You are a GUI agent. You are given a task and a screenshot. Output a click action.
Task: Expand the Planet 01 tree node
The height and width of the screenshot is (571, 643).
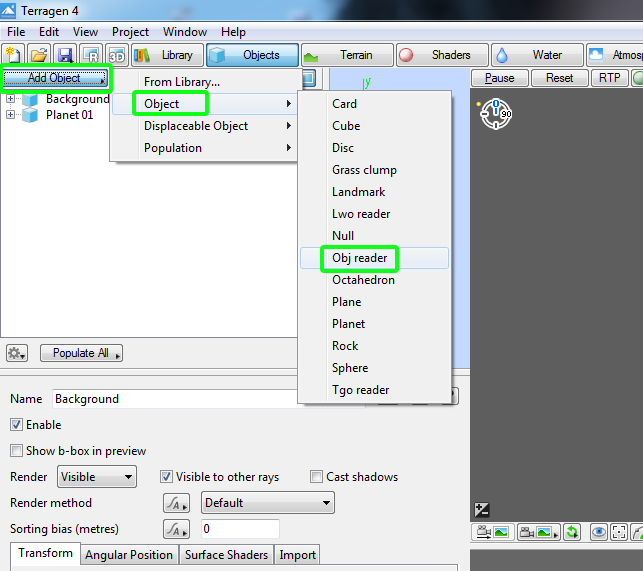pyautogui.click(x=10, y=115)
